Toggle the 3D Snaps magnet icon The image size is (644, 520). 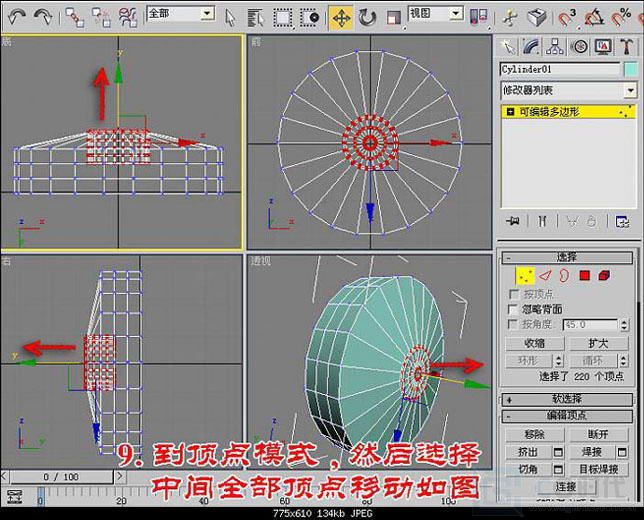567,18
